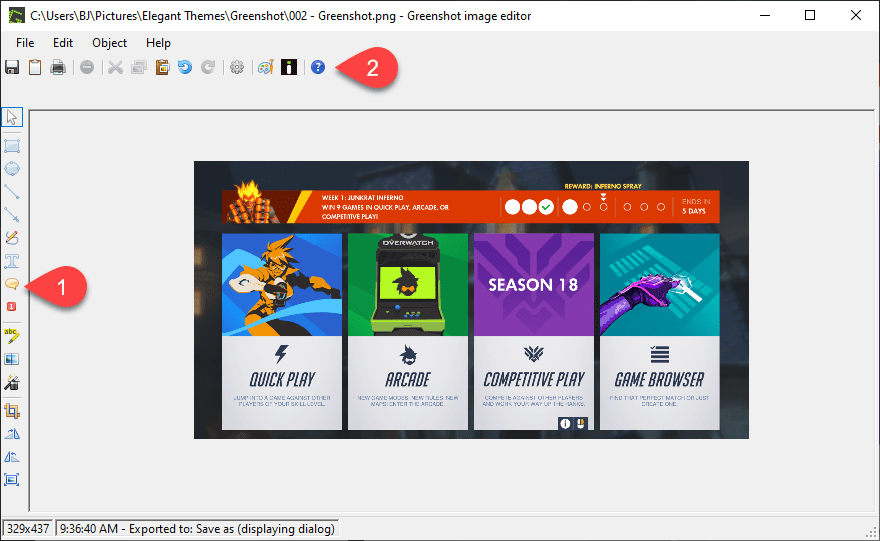The image size is (880, 541).
Task: Save the image with the floppy disk icon
Action: click(12, 68)
